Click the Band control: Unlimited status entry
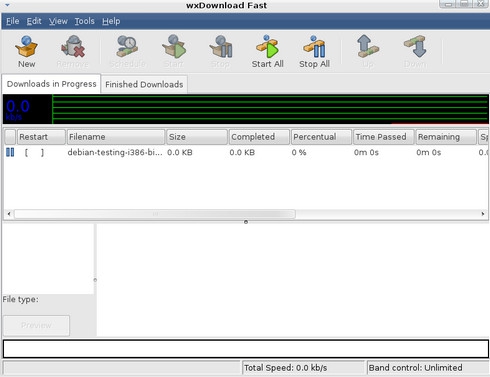Screen dimensions: 490x377 (428, 368)
